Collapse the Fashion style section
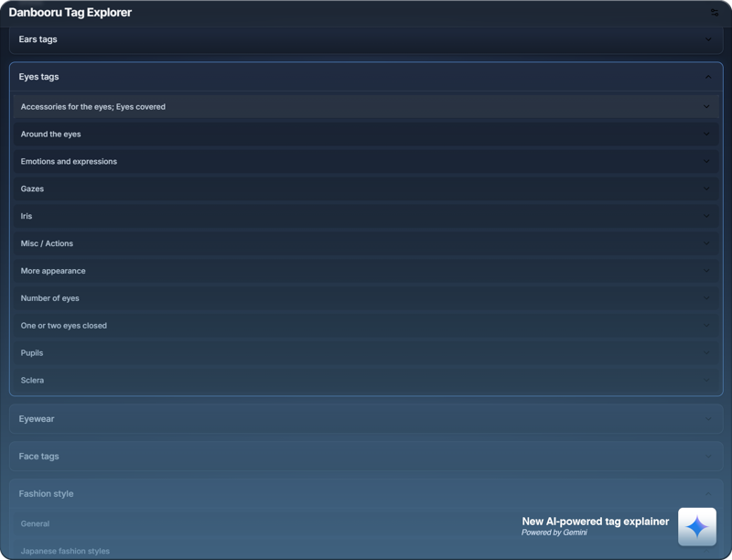The image size is (732, 560). tap(366, 494)
